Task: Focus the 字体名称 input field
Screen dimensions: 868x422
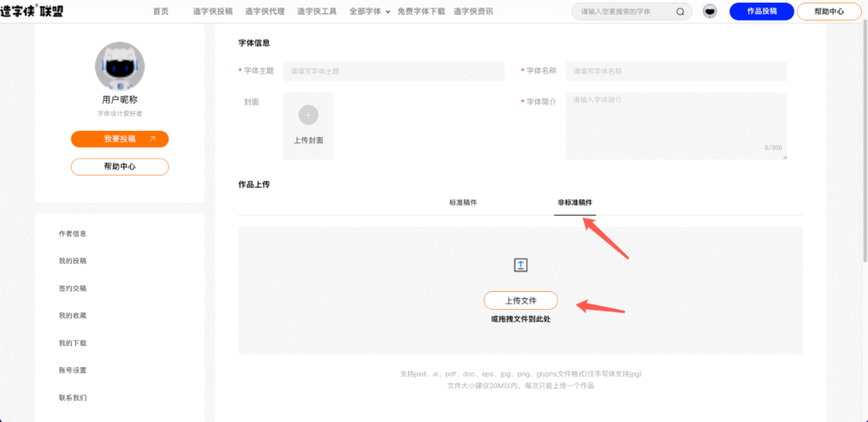Action: coord(676,72)
